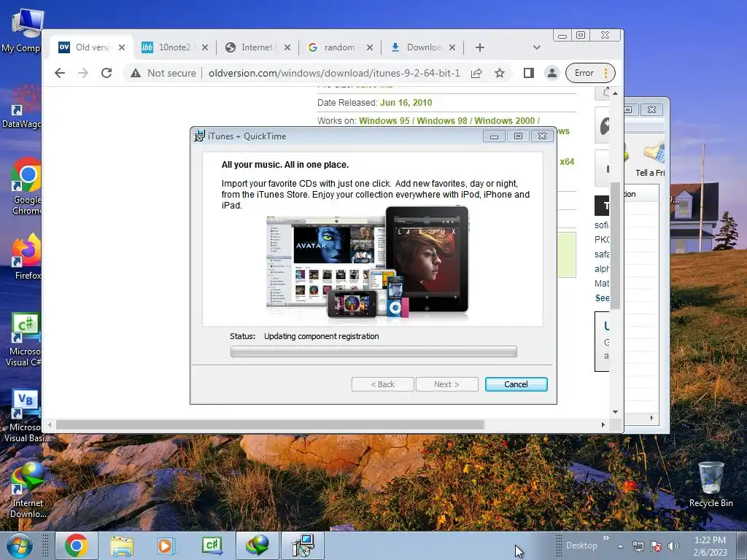Open the media player taskbar icon
This screenshot has width=747, height=560.
click(166, 545)
